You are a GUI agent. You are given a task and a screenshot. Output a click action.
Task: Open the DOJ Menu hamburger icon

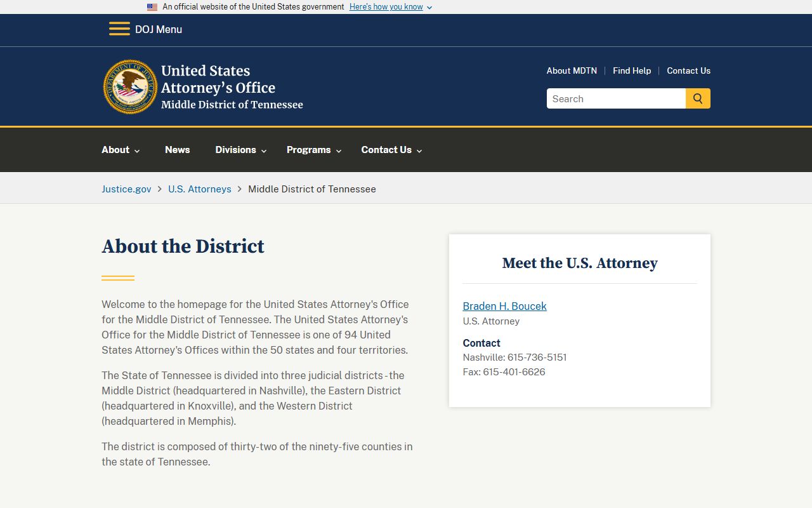point(119,29)
